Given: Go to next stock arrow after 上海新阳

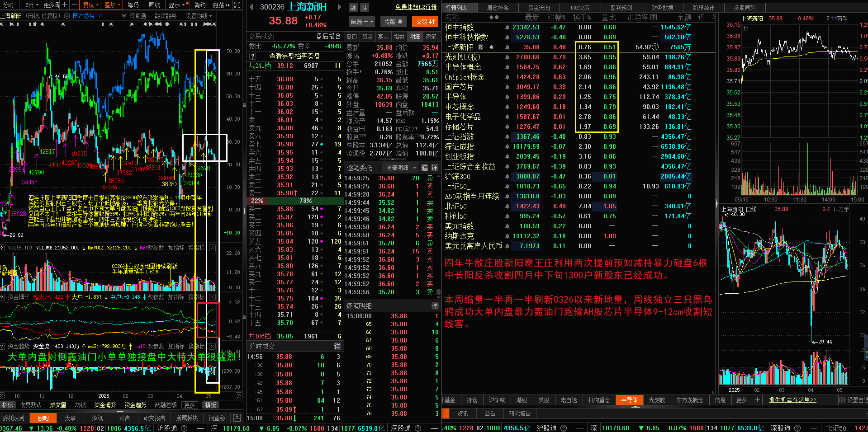Looking at the screenshot, I should point(339,7).
